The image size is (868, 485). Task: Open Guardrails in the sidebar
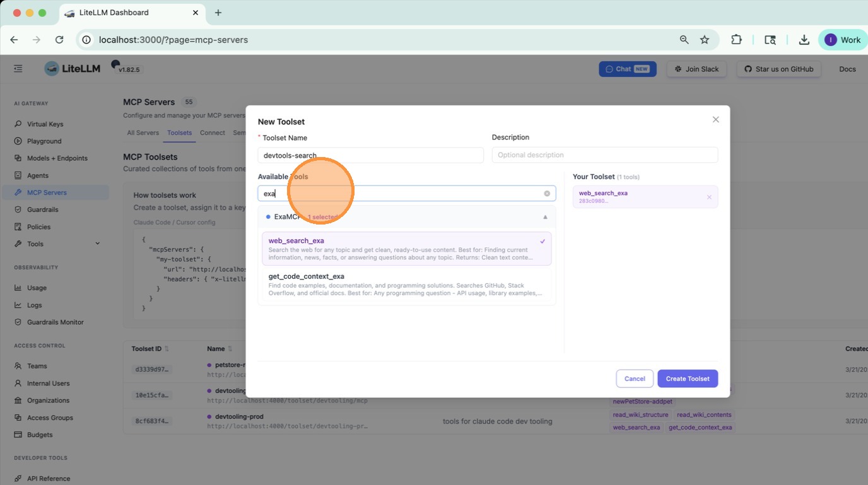42,209
